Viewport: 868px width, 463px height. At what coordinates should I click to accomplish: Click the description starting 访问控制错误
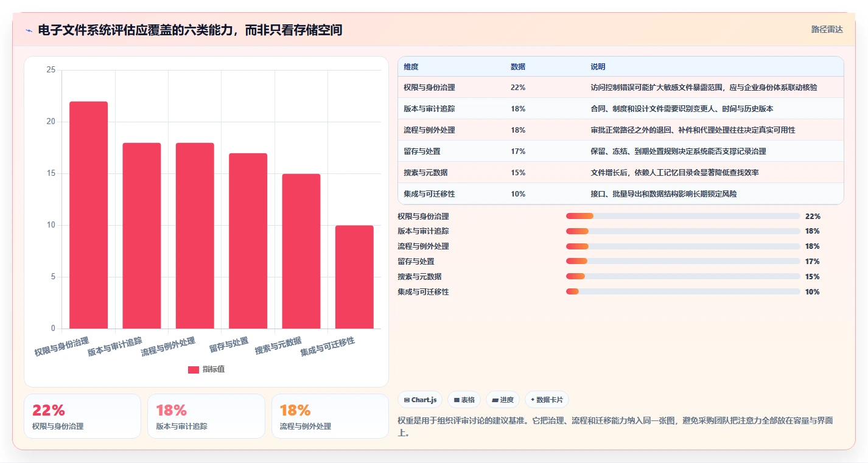[704, 88]
